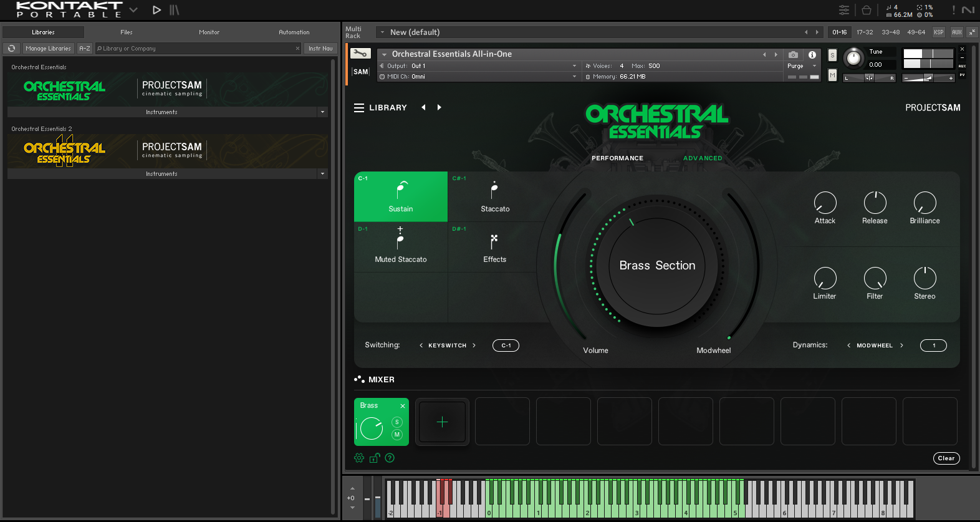This screenshot has height=522, width=980.
Task: Expand Orchestral Essentials 2 Instruments dropdown
Action: click(322, 174)
